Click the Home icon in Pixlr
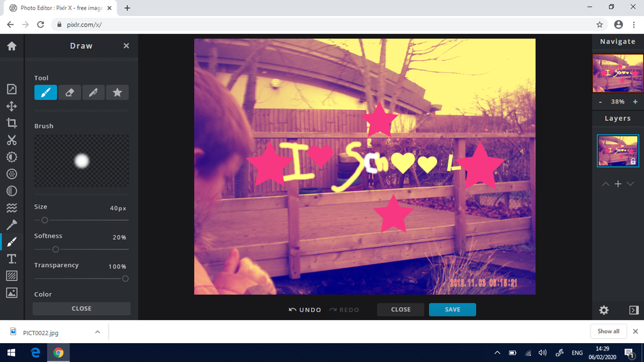The height and width of the screenshot is (362, 644). coord(12,46)
